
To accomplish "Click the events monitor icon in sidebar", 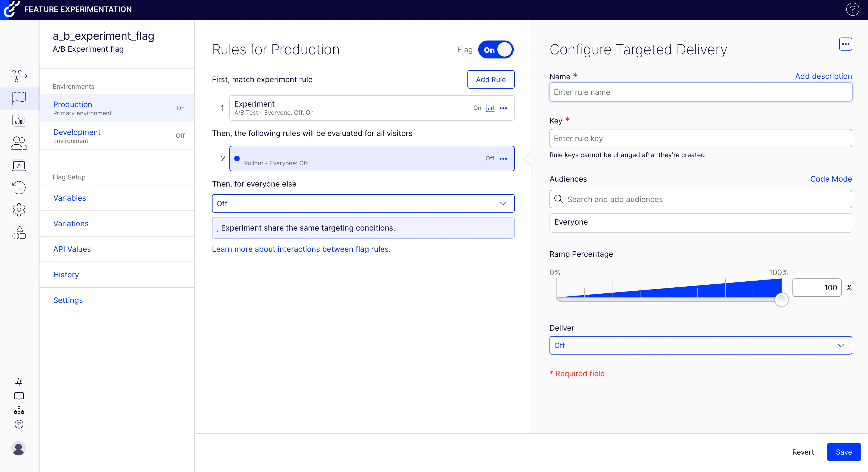I will 18,165.
